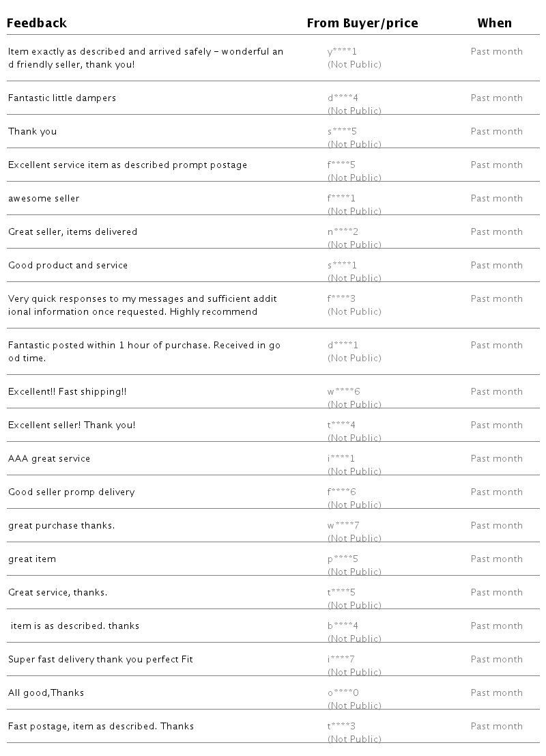
Task: Open buyer b****4 profile
Action: [x=343, y=626]
